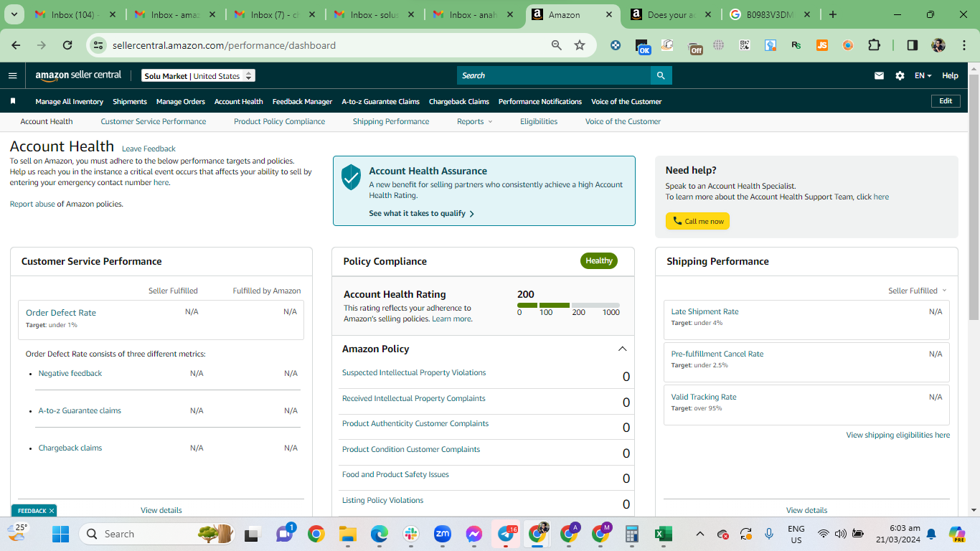
Task: Reload the page
Action: pos(67,45)
